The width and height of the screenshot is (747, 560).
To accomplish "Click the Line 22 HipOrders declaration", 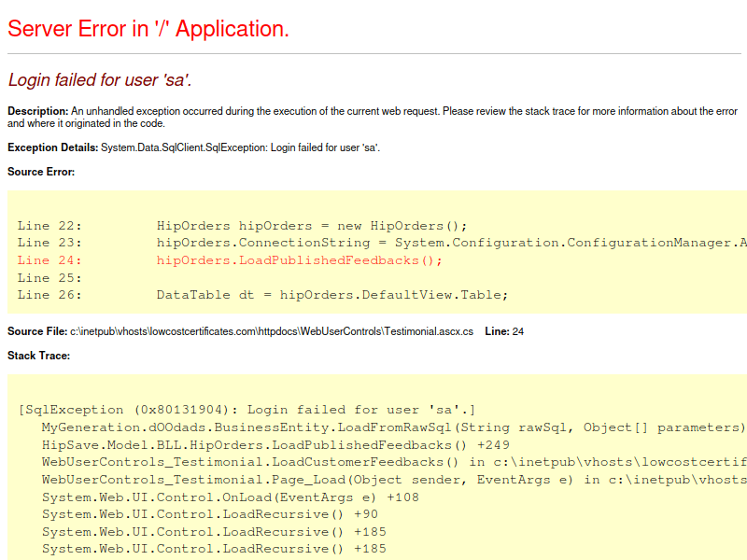I will [243, 225].
